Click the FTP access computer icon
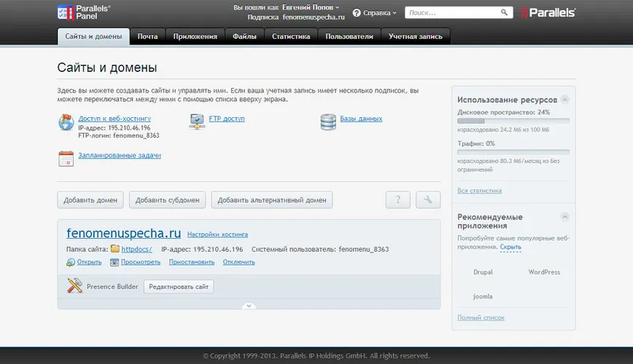This screenshot has width=633, height=364. click(197, 122)
